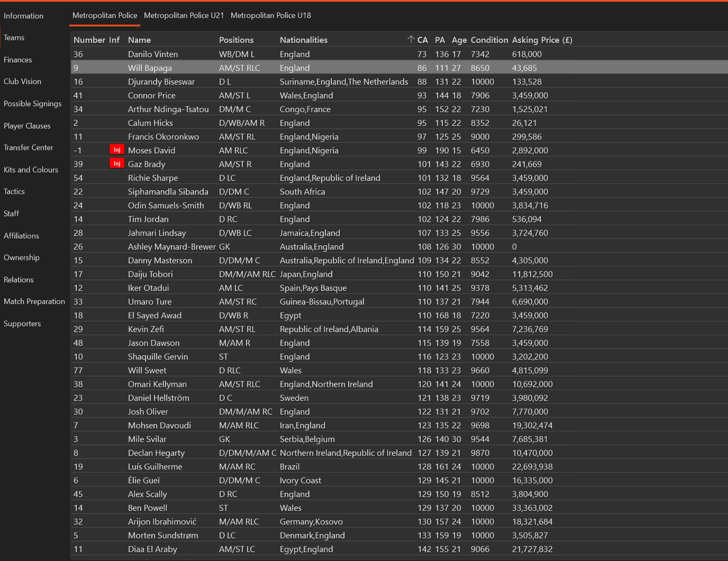Viewport: 728px width, 561px height.
Task: Click the name Richie Sharpe
Action: pos(153,178)
